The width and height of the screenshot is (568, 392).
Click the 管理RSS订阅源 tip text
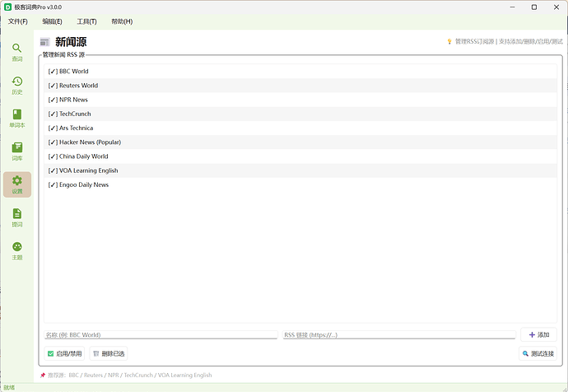coord(509,42)
